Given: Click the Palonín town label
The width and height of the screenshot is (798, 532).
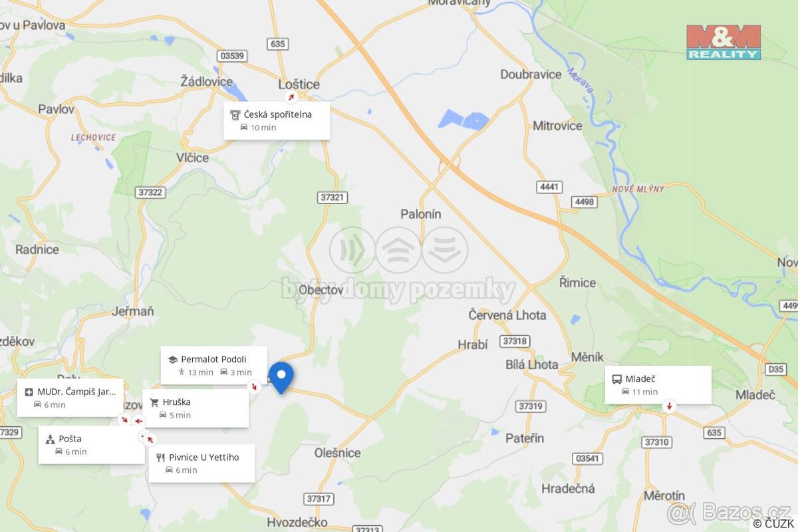Looking at the screenshot, I should (x=420, y=214).
